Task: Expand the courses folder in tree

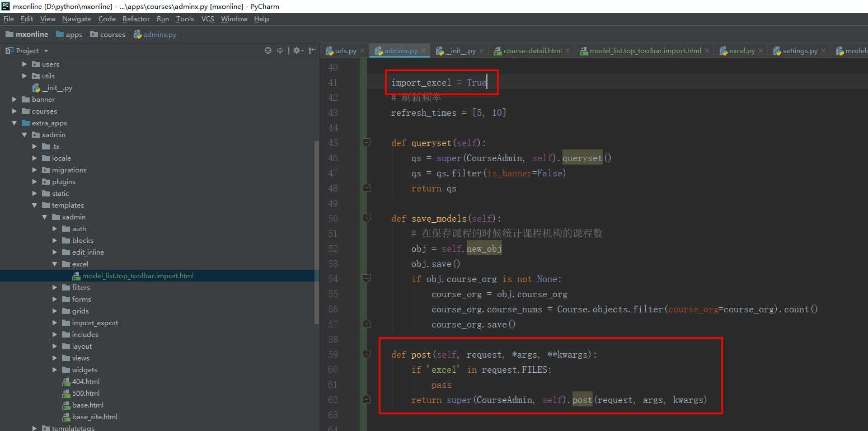Action: [15, 111]
